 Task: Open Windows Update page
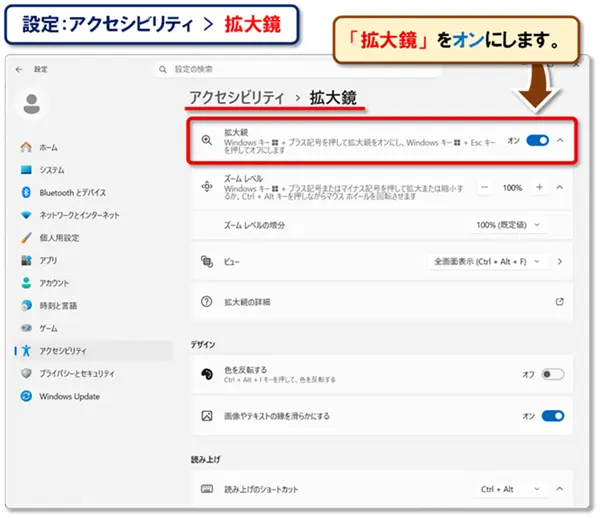tap(93, 396)
